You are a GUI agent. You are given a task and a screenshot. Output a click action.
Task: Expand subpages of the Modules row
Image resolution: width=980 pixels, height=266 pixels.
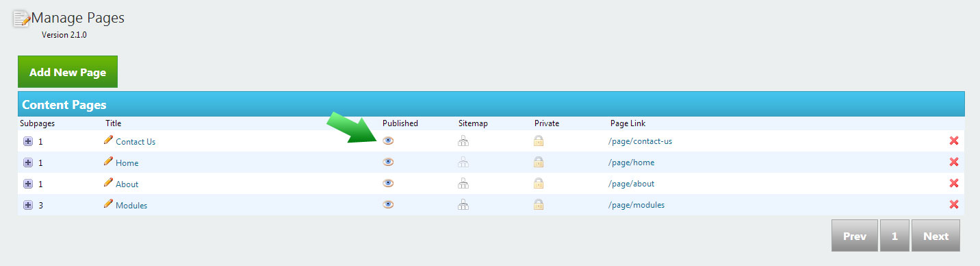pos(28,206)
